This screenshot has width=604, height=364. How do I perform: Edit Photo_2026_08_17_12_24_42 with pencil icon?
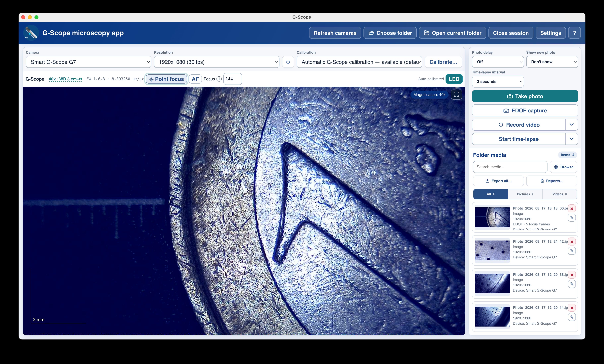(572, 251)
